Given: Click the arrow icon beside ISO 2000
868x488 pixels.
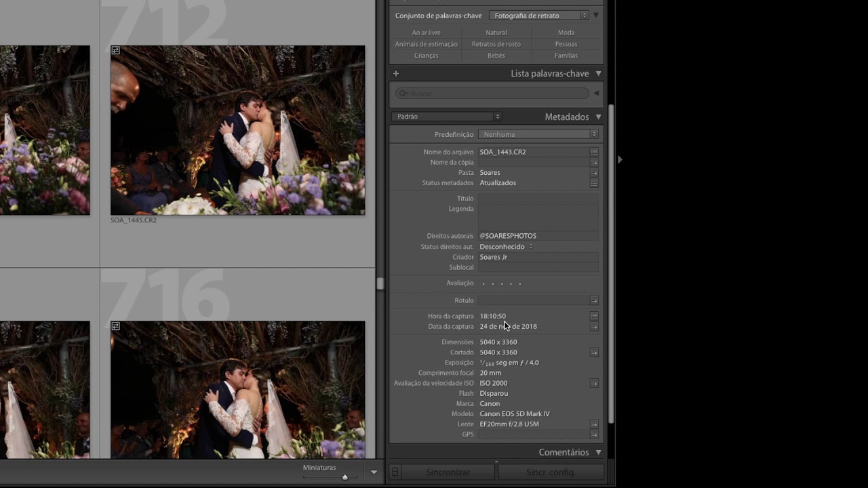Looking at the screenshot, I should (594, 384).
